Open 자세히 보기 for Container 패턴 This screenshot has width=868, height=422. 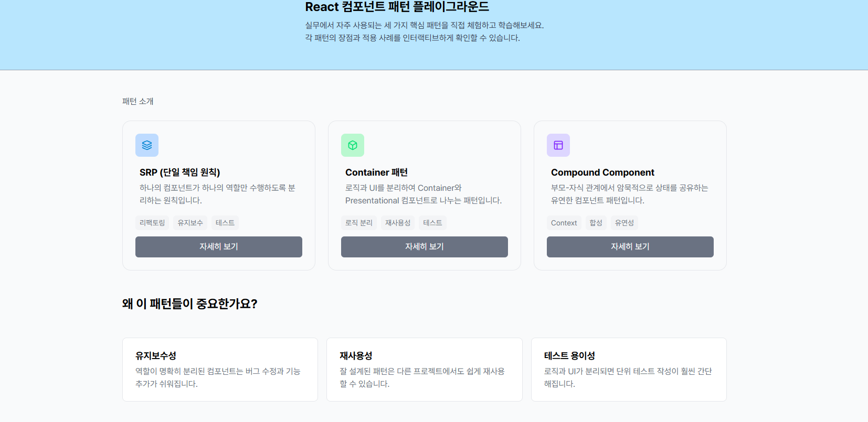tap(425, 247)
